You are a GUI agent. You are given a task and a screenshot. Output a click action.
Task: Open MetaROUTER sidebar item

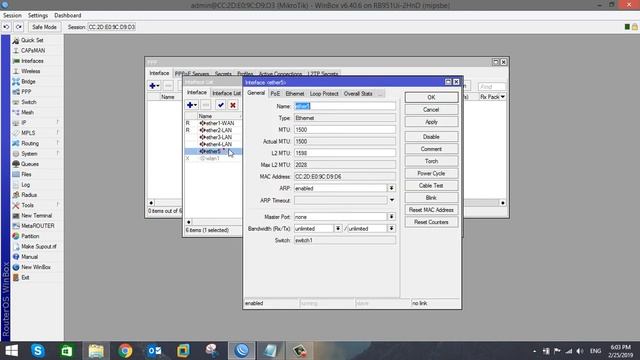coord(38,226)
